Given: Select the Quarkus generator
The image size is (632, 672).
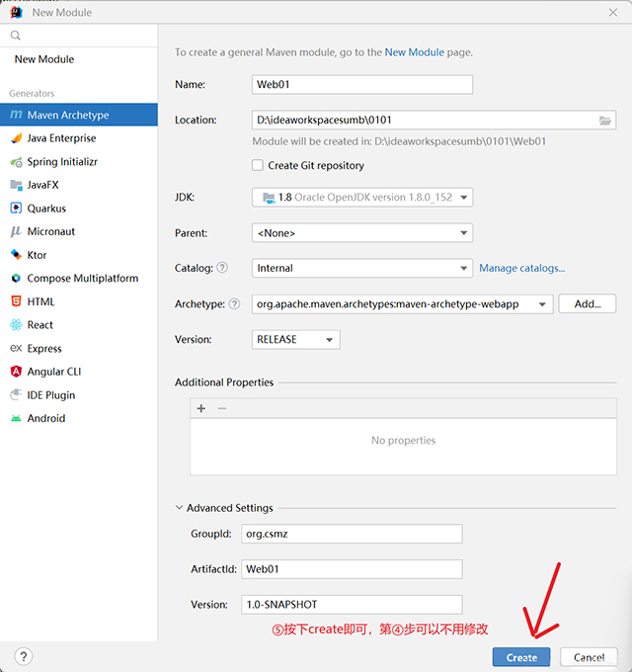Looking at the screenshot, I should point(46,209).
